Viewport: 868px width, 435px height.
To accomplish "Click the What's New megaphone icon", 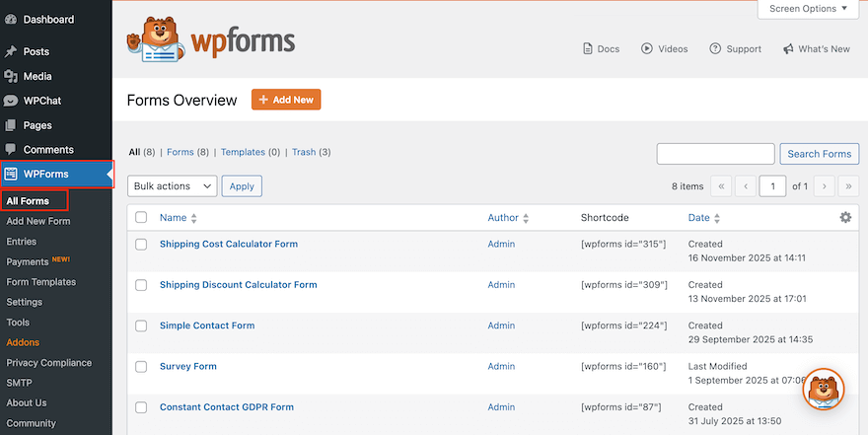I will tap(788, 49).
